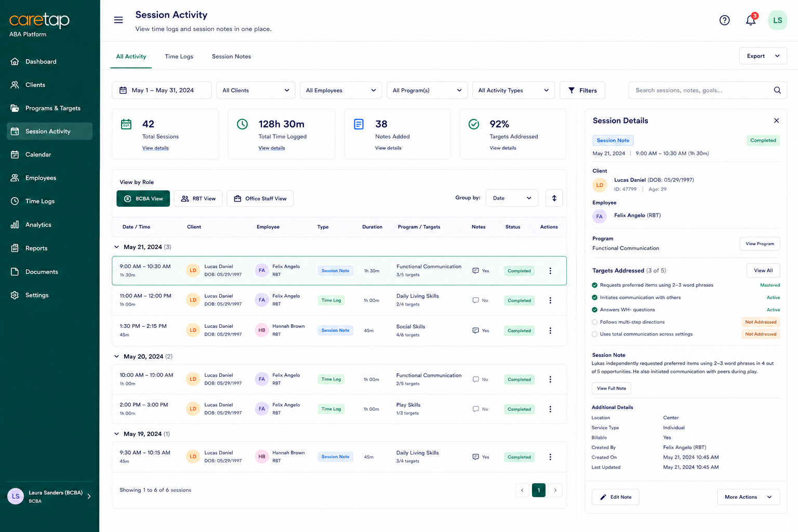Open the help question mark icon
The image size is (798, 532).
[724, 20]
